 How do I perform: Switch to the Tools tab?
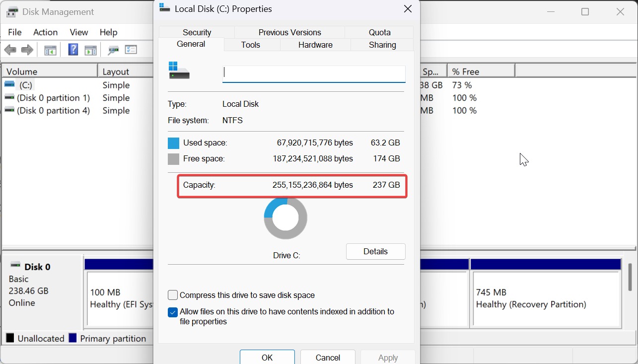251,45
